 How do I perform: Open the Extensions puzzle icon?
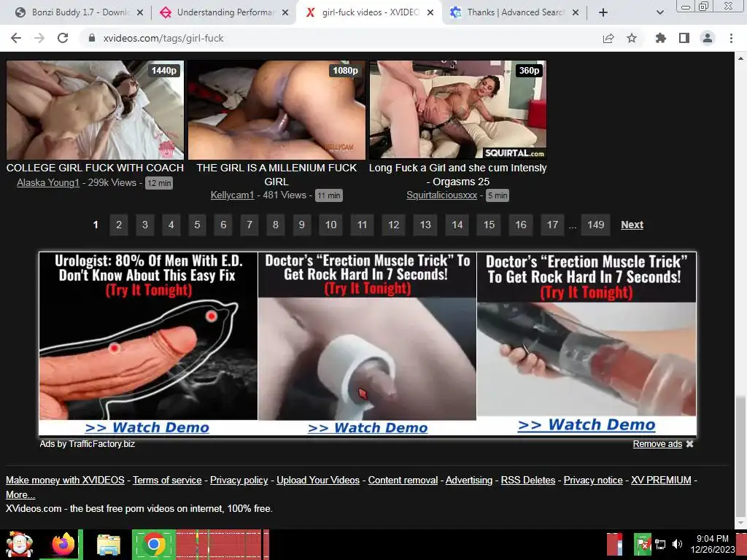661,38
